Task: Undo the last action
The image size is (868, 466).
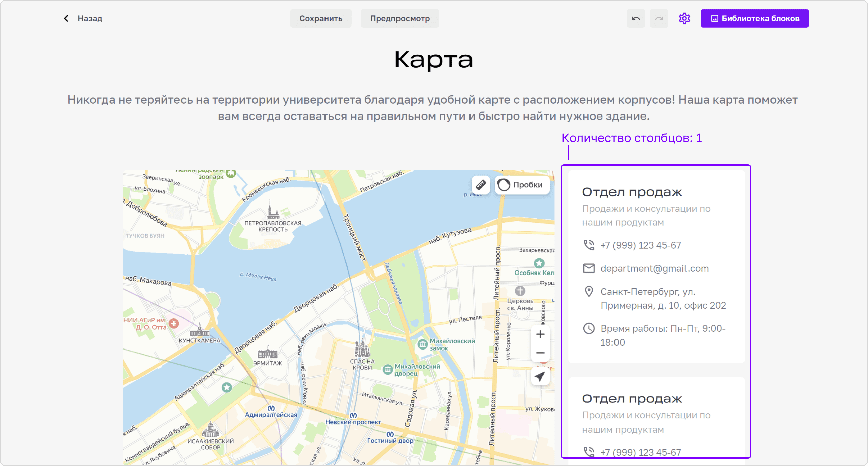Action: pos(636,18)
